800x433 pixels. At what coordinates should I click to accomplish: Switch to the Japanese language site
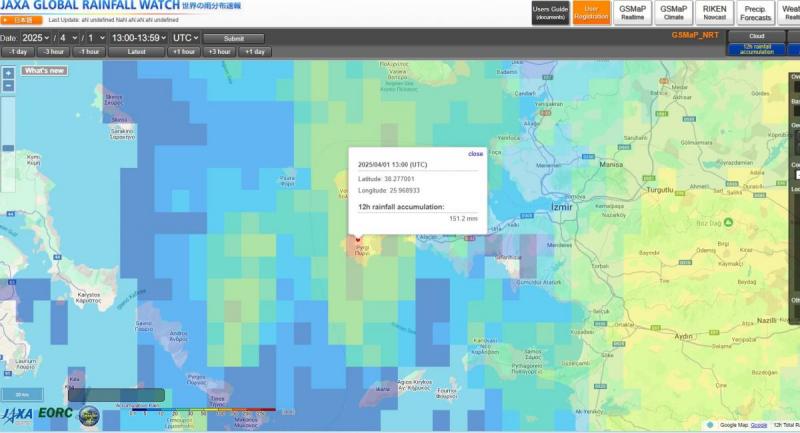pos(21,20)
